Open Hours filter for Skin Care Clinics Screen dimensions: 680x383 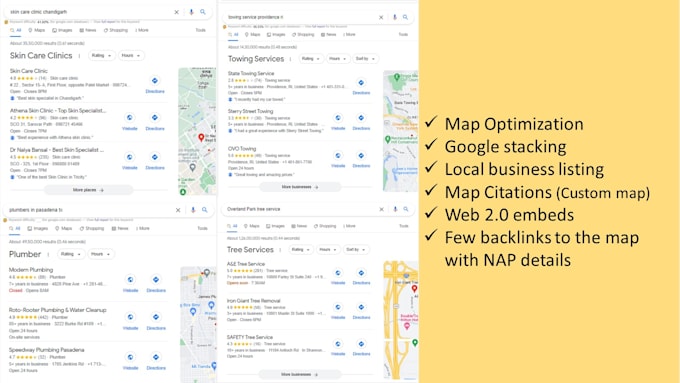(x=131, y=56)
